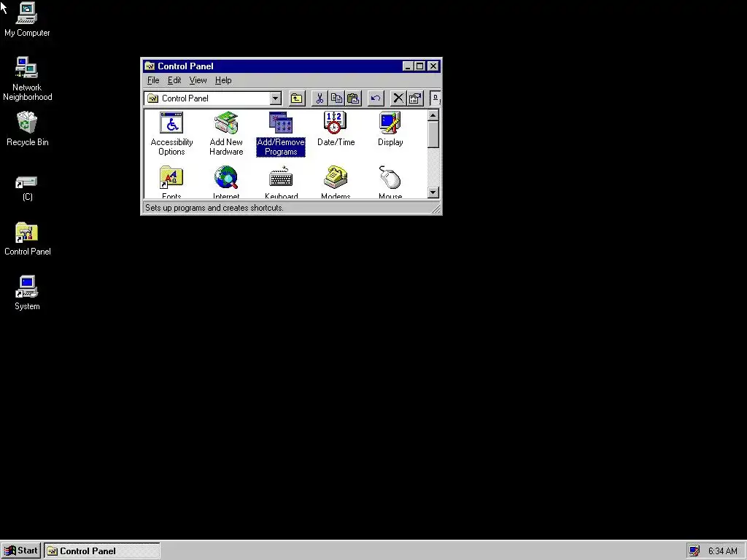Select Recycle Bin desktop icon

pos(27,129)
